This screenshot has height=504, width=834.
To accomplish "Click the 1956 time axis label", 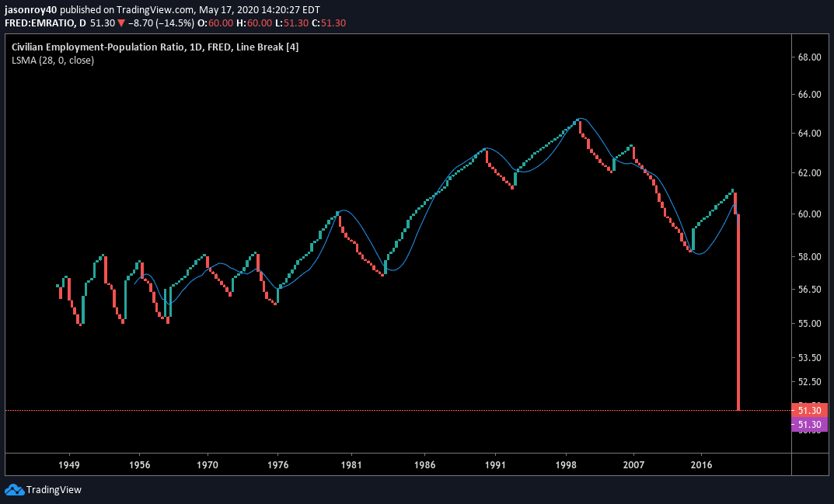I will pos(139,465).
